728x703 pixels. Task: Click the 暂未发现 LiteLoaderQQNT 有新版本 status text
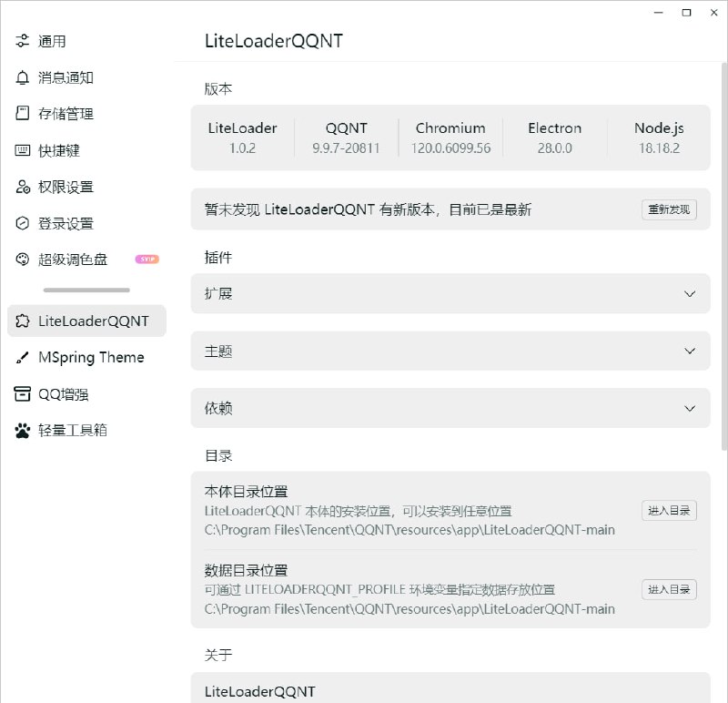(368, 209)
